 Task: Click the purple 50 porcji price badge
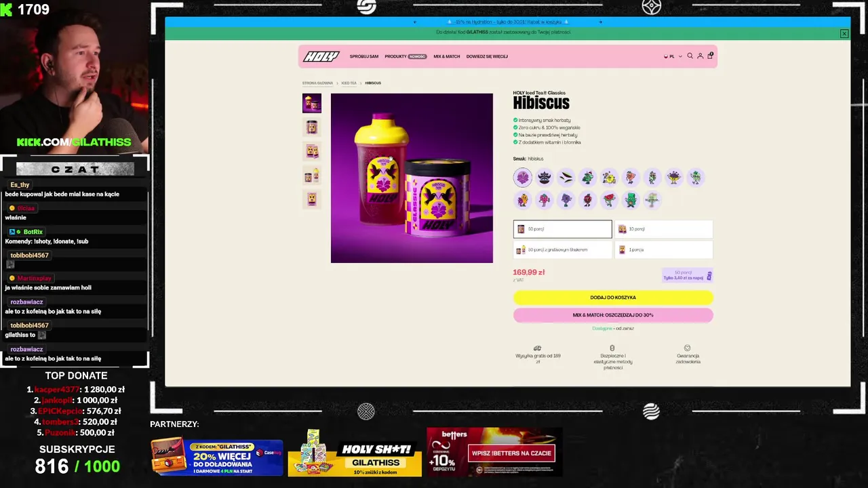pyautogui.click(x=688, y=275)
